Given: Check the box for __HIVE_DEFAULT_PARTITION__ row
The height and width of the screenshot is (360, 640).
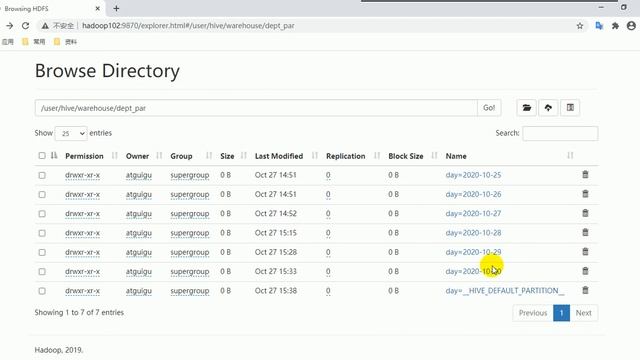Looking at the screenshot, I should 42,291.
